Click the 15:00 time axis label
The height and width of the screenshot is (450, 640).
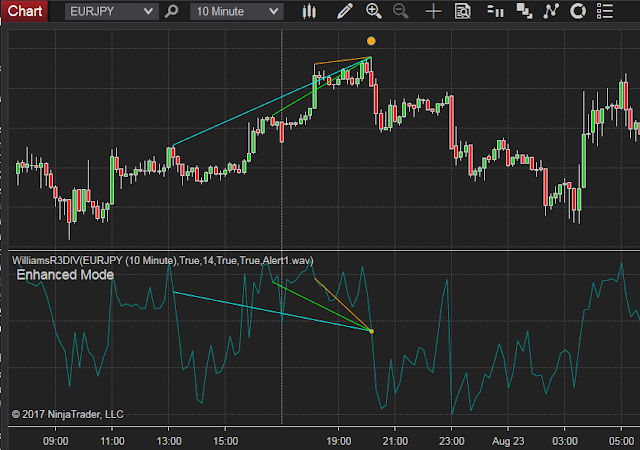pyautogui.click(x=225, y=441)
